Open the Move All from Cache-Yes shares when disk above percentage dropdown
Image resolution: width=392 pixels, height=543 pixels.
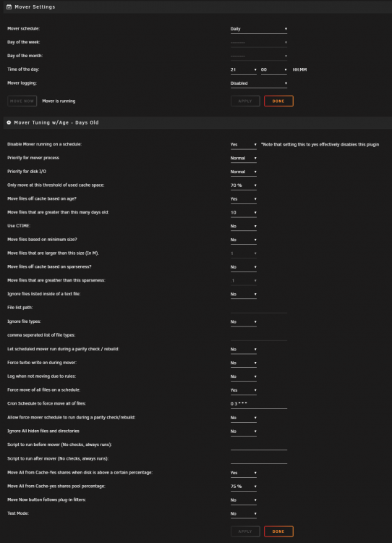[244, 473]
